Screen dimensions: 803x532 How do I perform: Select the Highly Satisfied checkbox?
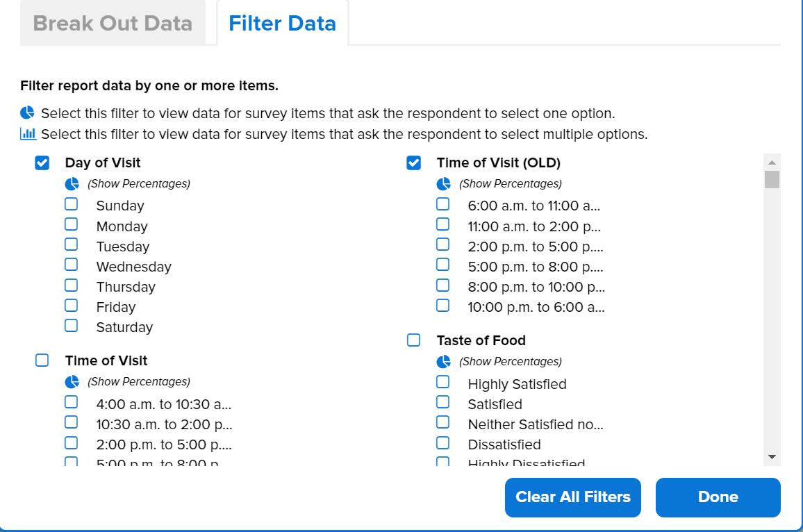tap(443, 382)
